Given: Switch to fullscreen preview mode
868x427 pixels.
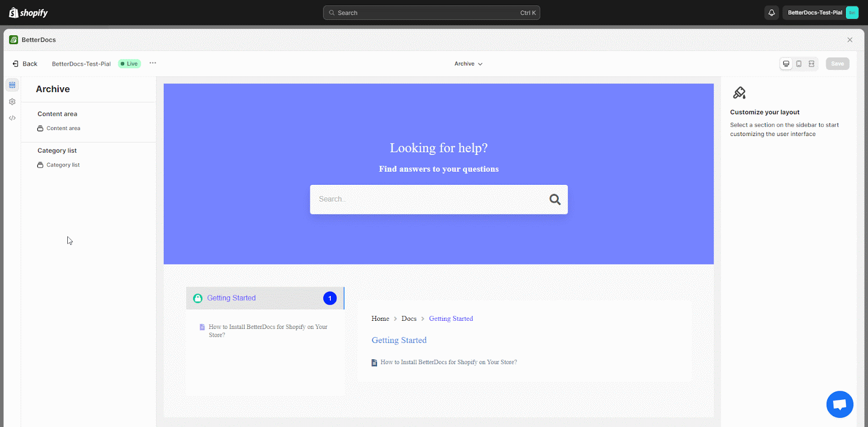Looking at the screenshot, I should pos(812,64).
